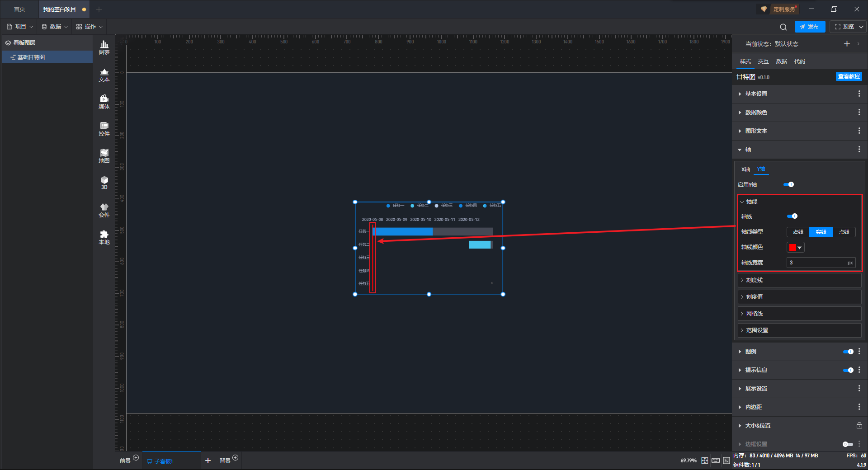Switch to the 代码 tab
868x470 pixels.
pyautogui.click(x=799, y=61)
